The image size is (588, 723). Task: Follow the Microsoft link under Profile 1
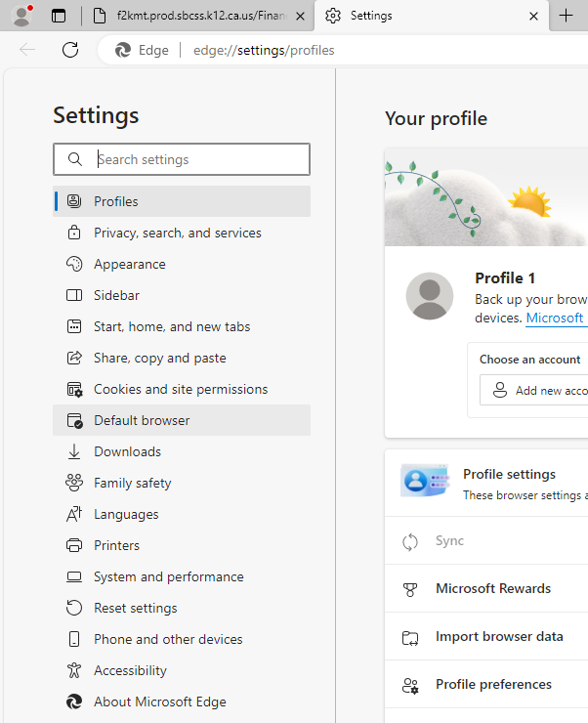[555, 318]
